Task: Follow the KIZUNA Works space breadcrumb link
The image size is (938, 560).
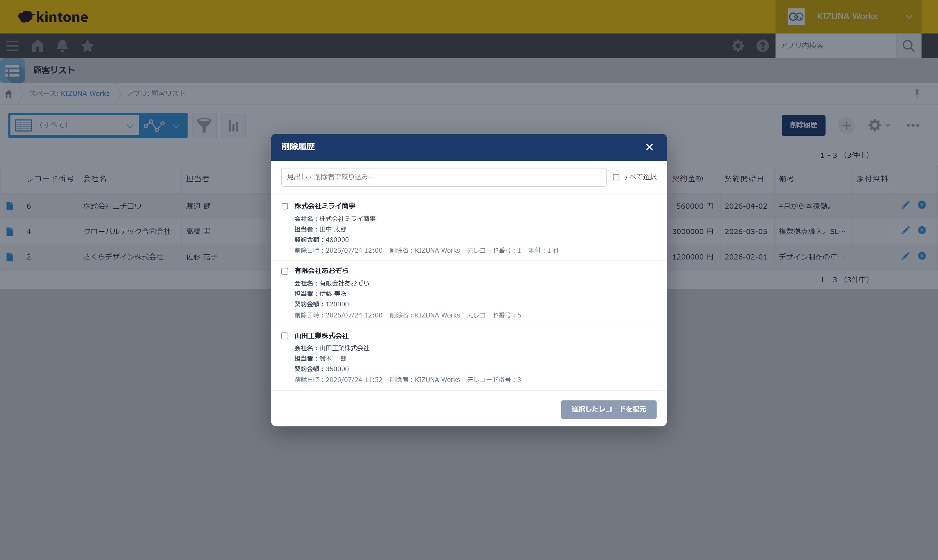Action: click(x=85, y=93)
